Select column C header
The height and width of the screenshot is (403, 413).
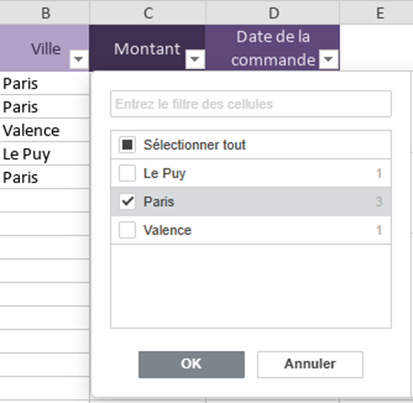tap(148, 13)
